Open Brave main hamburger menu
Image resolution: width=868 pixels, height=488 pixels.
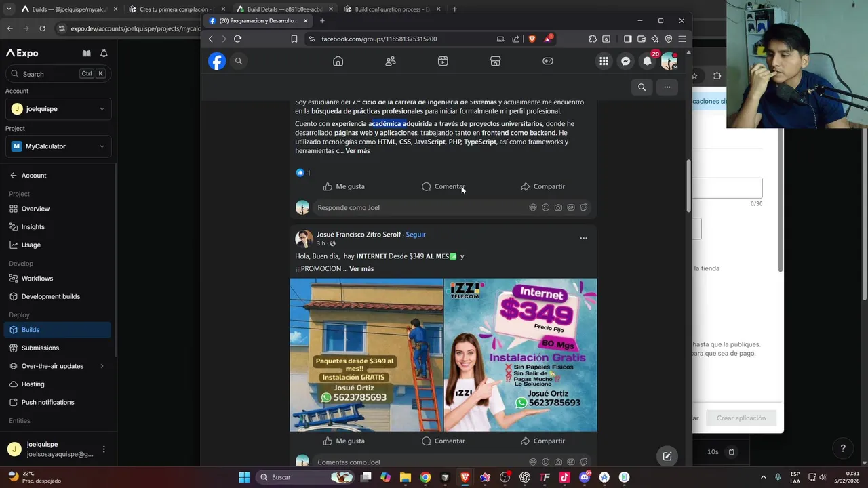[x=682, y=39]
